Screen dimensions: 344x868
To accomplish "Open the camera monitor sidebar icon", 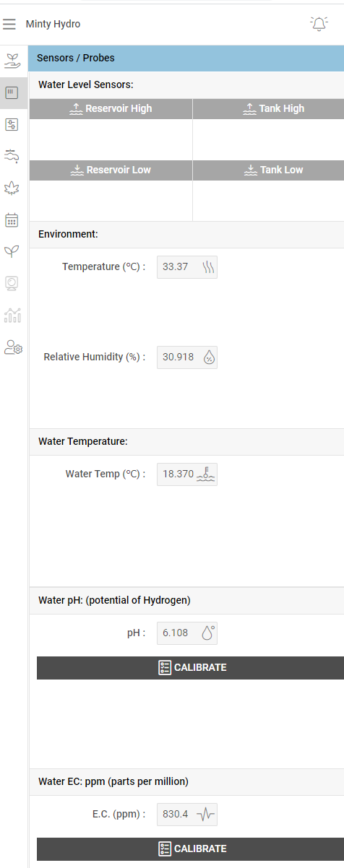I will click(x=12, y=283).
